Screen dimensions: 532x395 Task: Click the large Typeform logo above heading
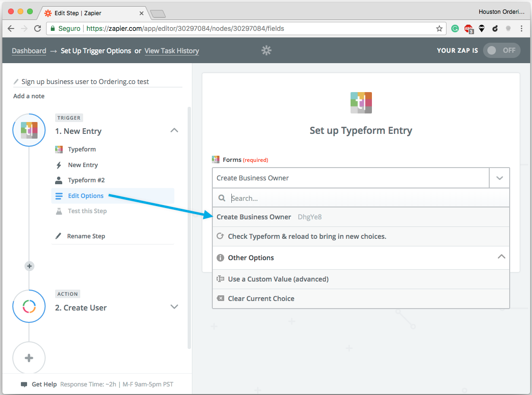(x=361, y=103)
